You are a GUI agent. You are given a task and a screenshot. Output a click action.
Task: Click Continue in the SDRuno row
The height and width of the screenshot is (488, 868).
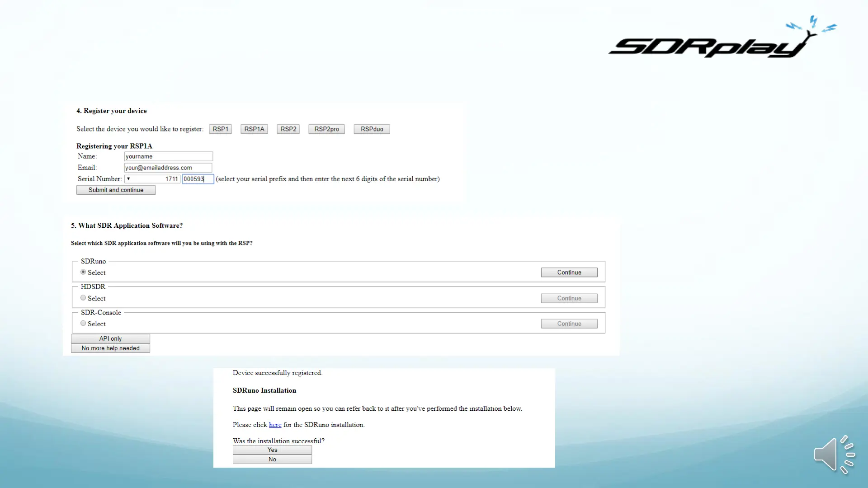pyautogui.click(x=569, y=272)
